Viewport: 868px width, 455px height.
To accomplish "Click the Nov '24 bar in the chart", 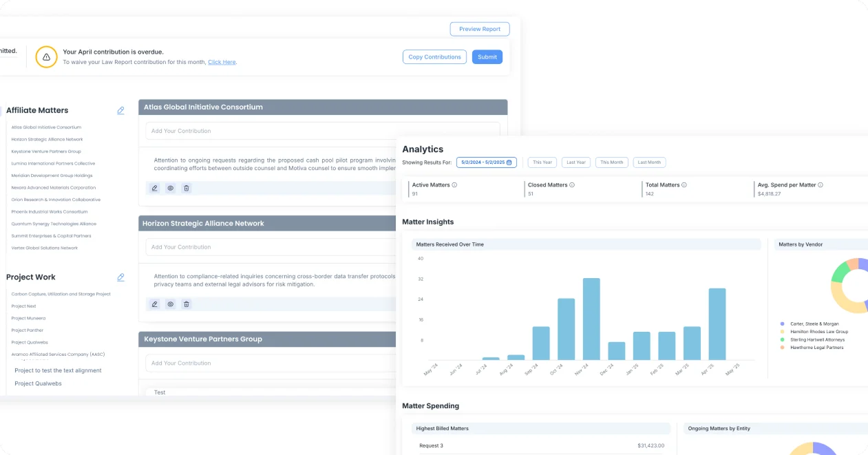I will [591, 319].
